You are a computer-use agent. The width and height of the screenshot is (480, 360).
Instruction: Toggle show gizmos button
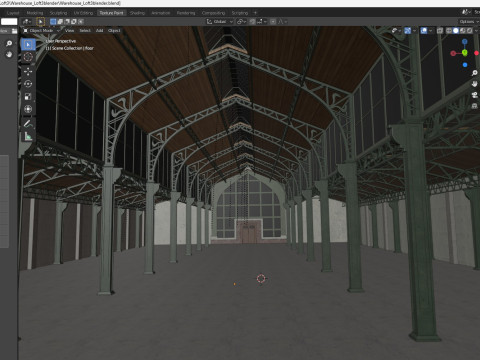[407, 30]
